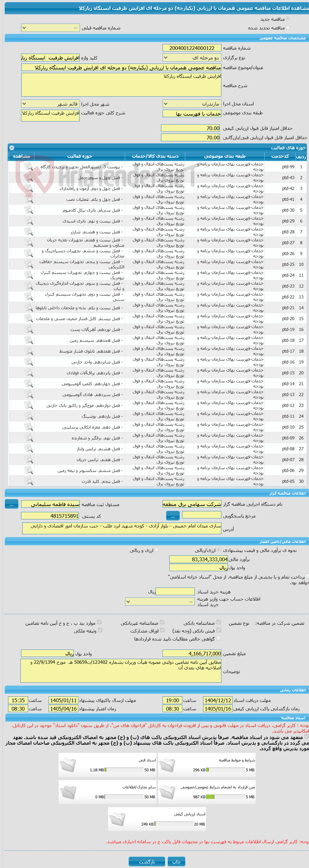Screen dimensions: 309x868
Task: Open the شماره مناقصه قبلی dropdown
Action: [x=50, y=28]
